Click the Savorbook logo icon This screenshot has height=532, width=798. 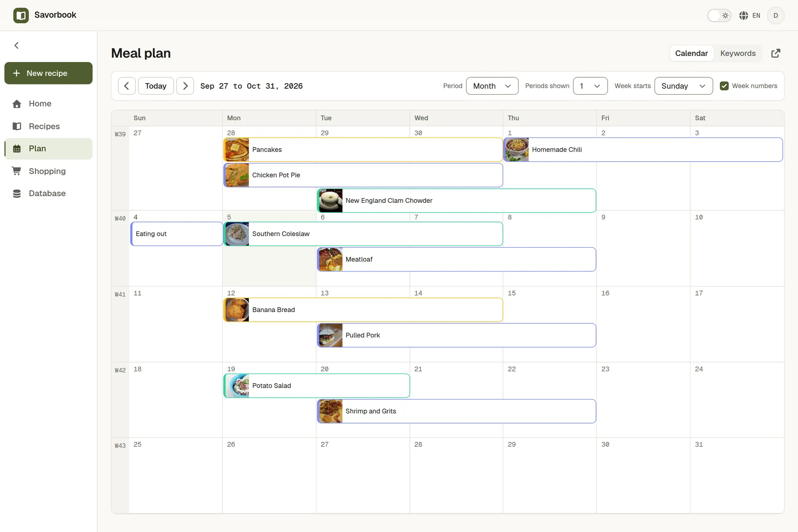click(21, 15)
